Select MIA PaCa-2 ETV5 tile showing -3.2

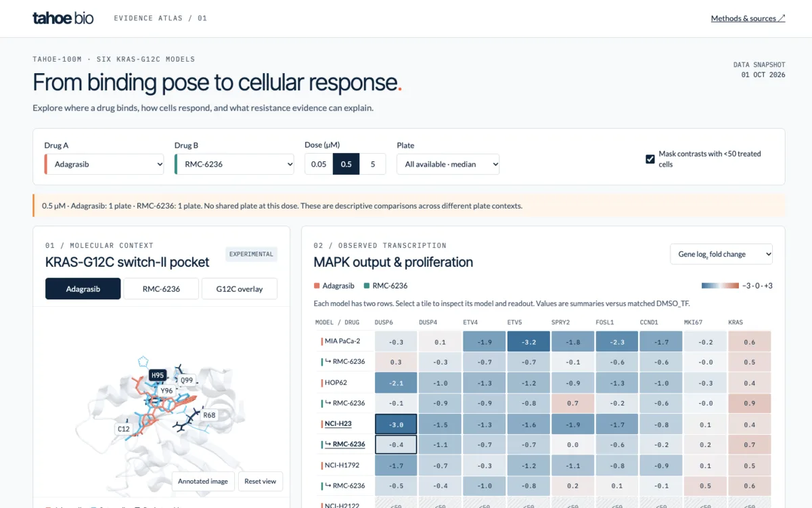(x=528, y=342)
